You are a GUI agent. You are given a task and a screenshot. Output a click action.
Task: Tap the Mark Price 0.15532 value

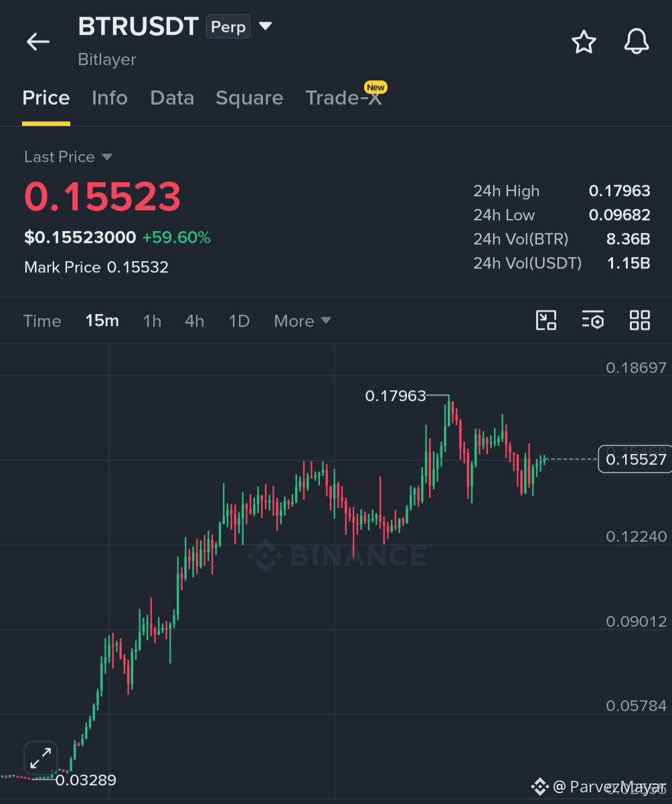[138, 268]
